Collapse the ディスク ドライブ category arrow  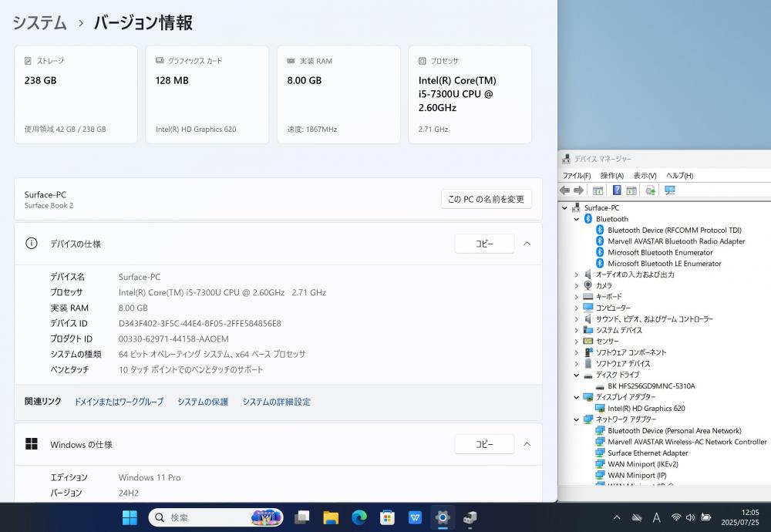576,375
